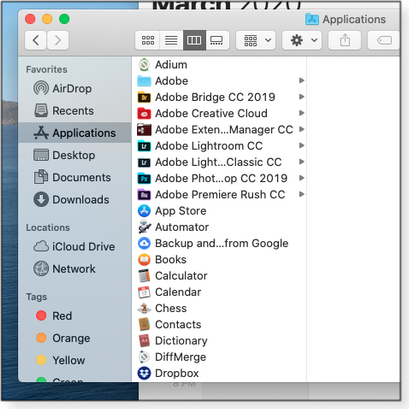This screenshot has width=409, height=409.
Task: Open the group-by arrangement dropdown
Action: tap(256, 40)
